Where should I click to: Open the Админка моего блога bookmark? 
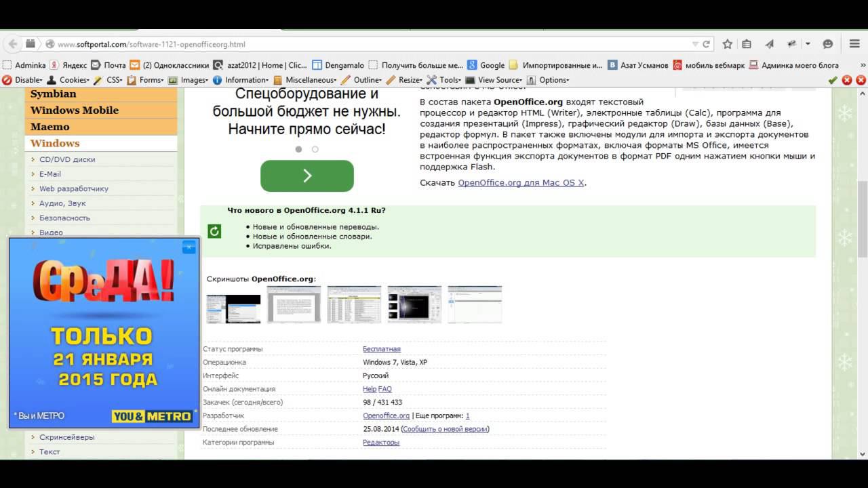[x=793, y=65]
